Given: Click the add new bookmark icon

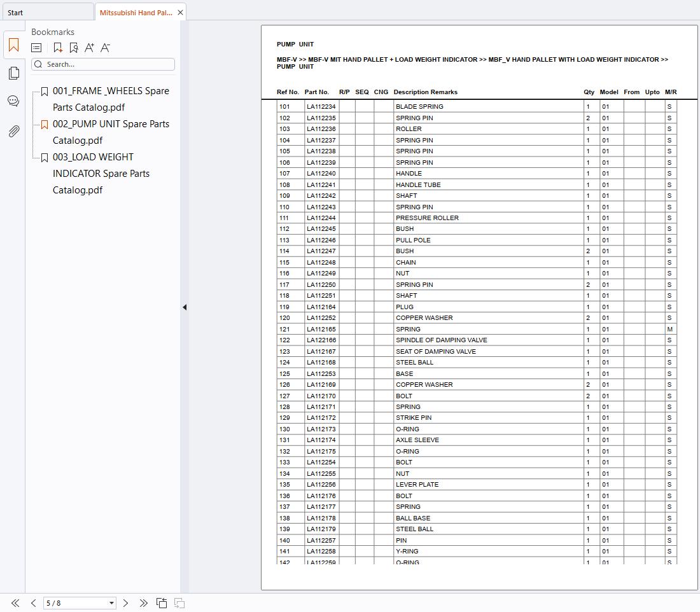Looking at the screenshot, I should coord(58,48).
